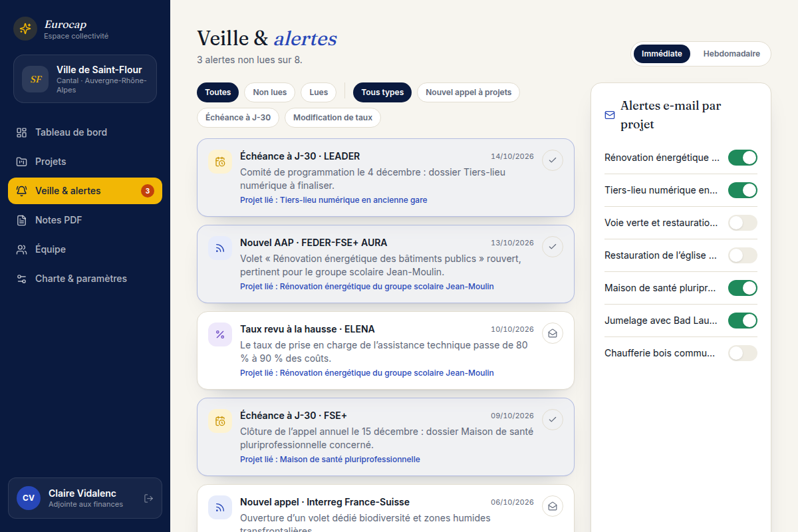This screenshot has height=532, width=798.
Task: Mark the FSE+ échéance alert as read
Action: point(553,420)
